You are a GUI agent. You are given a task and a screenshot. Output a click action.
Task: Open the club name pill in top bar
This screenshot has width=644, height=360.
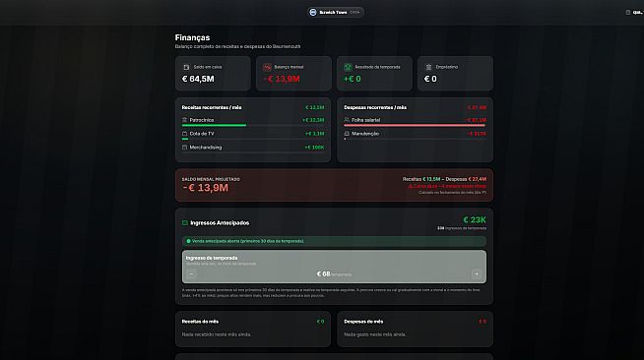(336, 13)
